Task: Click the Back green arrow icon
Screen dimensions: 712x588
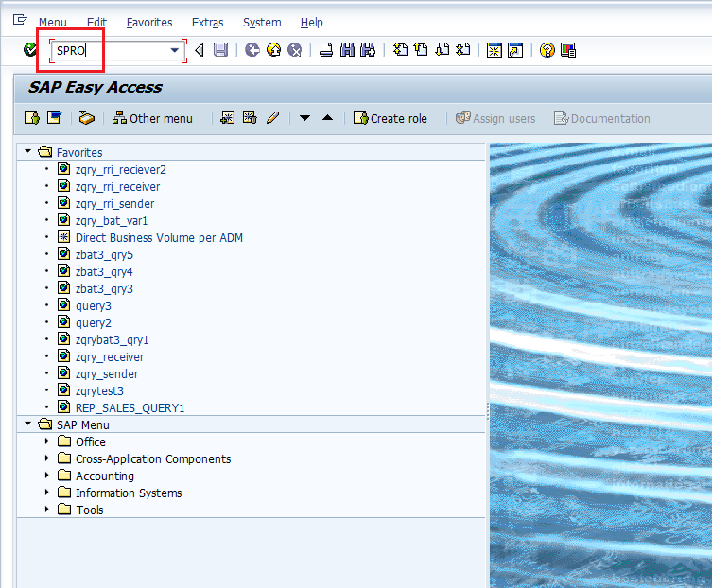Action: [x=252, y=50]
